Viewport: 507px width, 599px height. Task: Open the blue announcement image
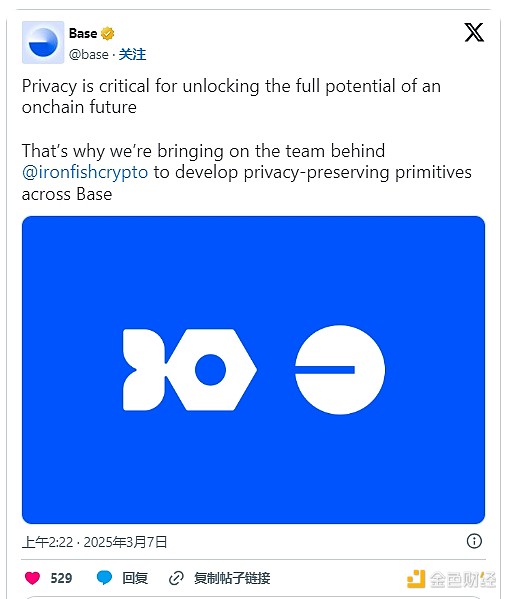253,370
